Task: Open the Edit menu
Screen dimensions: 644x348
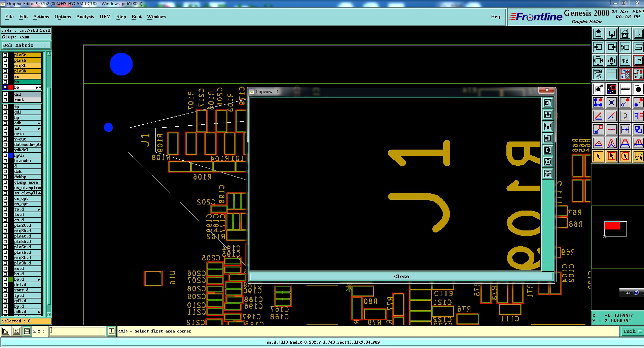Action: (24, 17)
